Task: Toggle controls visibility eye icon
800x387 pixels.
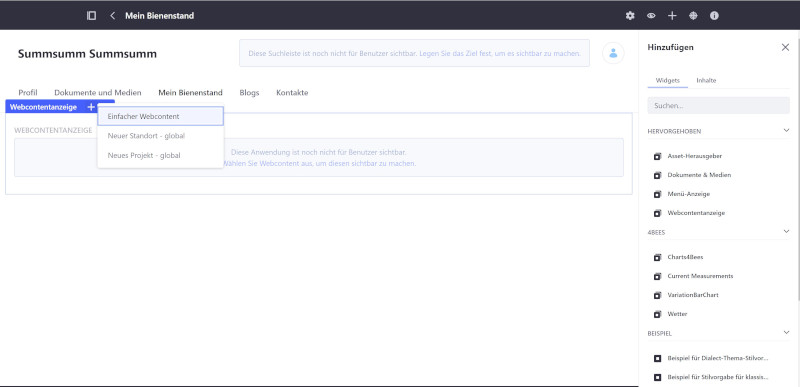Action: 651,16
